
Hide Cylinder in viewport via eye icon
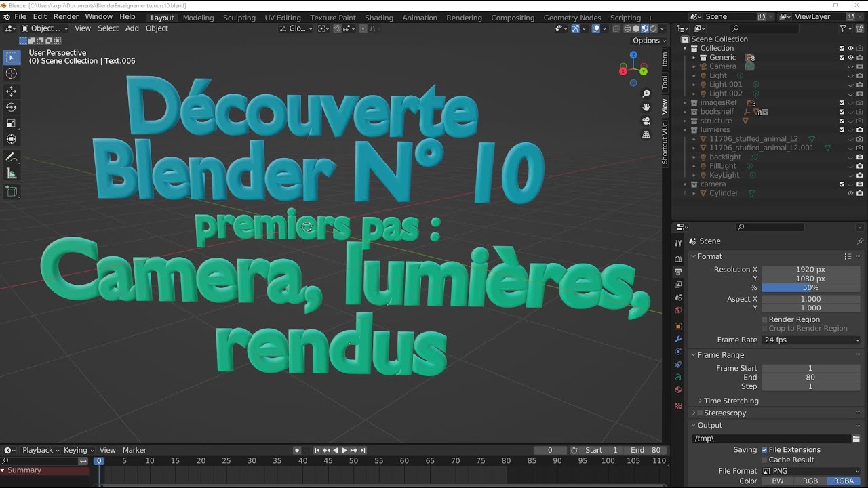(850, 193)
